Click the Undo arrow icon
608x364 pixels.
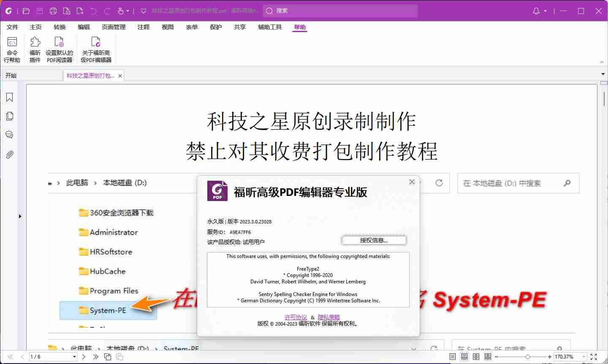pyautogui.click(x=94, y=11)
